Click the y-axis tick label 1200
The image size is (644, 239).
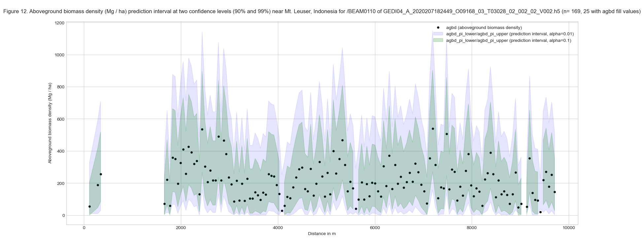[60, 23]
